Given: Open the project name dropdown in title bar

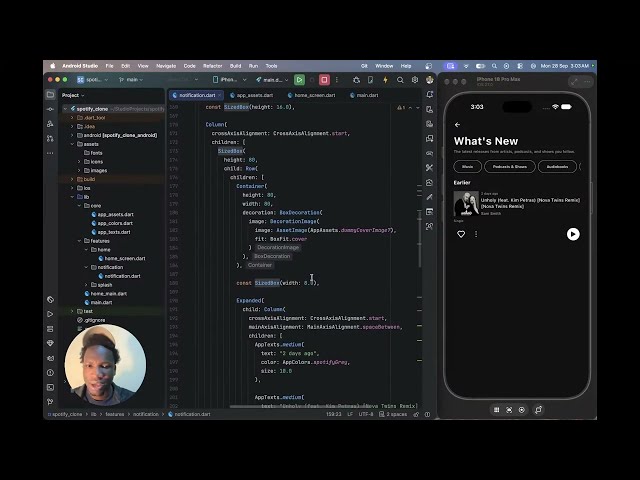Looking at the screenshot, I should tap(92, 80).
